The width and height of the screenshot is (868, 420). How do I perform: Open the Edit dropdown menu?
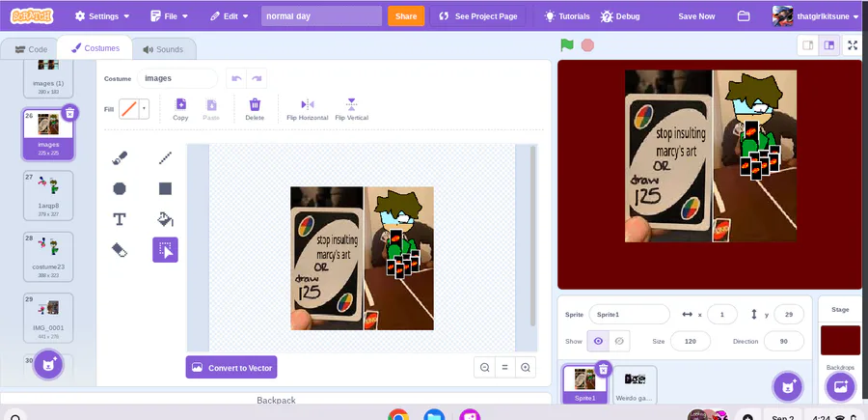[x=230, y=16]
